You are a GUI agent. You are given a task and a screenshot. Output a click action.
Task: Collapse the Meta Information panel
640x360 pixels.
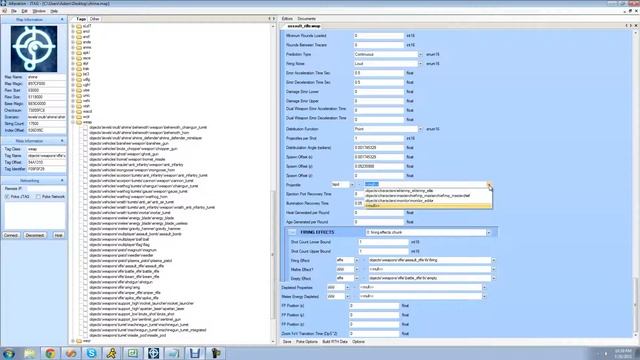(x=62, y=141)
